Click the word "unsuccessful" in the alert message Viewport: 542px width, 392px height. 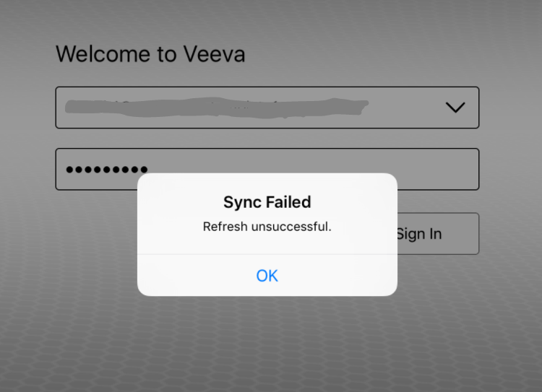point(290,227)
